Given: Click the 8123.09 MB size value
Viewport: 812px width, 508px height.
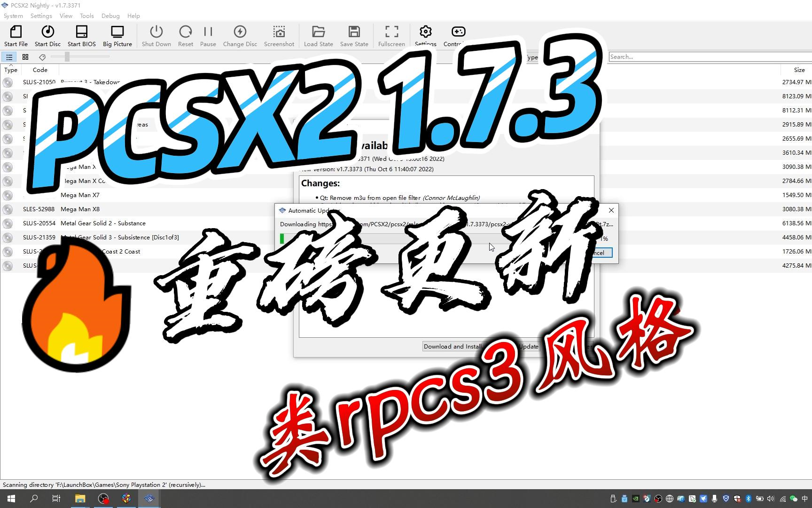Looking at the screenshot, I should click(x=796, y=96).
